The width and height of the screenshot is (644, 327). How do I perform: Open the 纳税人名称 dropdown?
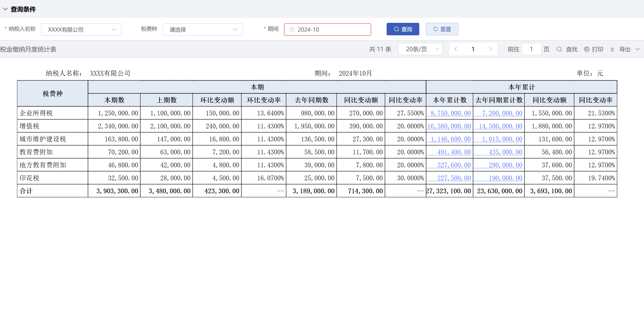pyautogui.click(x=81, y=30)
